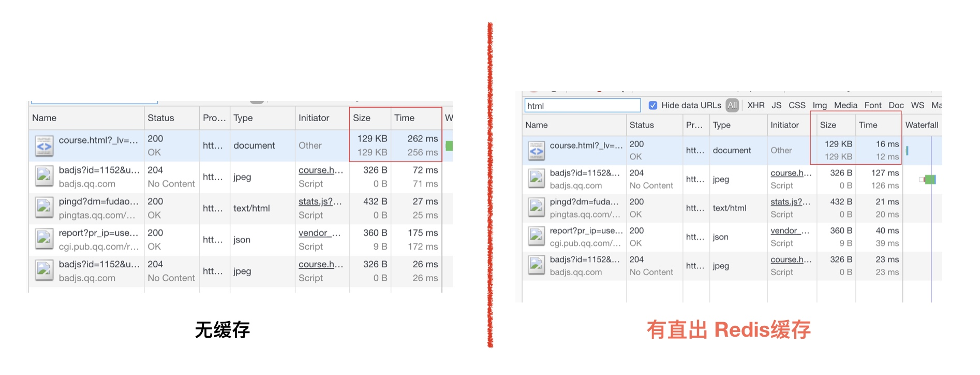
Task: Select course.html?_lv= request name in right panel
Action: point(586,146)
